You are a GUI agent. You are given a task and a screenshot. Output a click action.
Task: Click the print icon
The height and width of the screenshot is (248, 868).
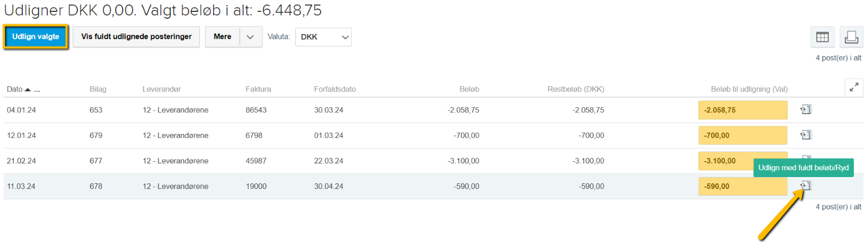pyautogui.click(x=850, y=37)
